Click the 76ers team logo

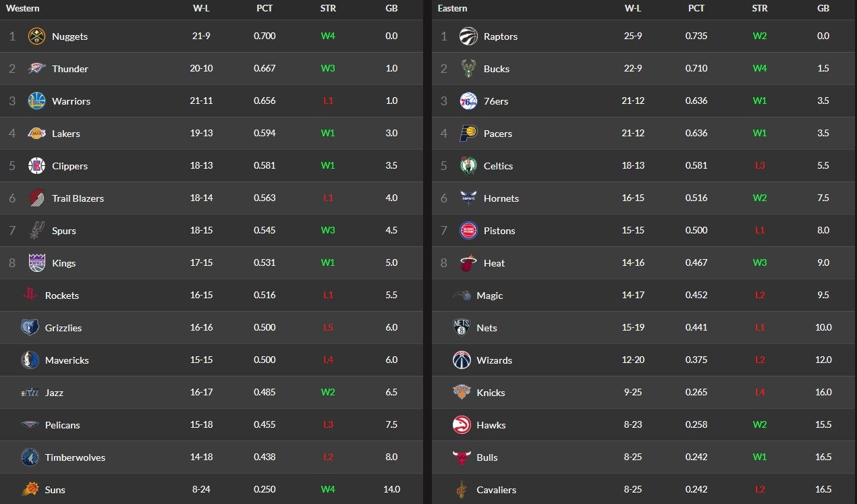click(x=468, y=101)
